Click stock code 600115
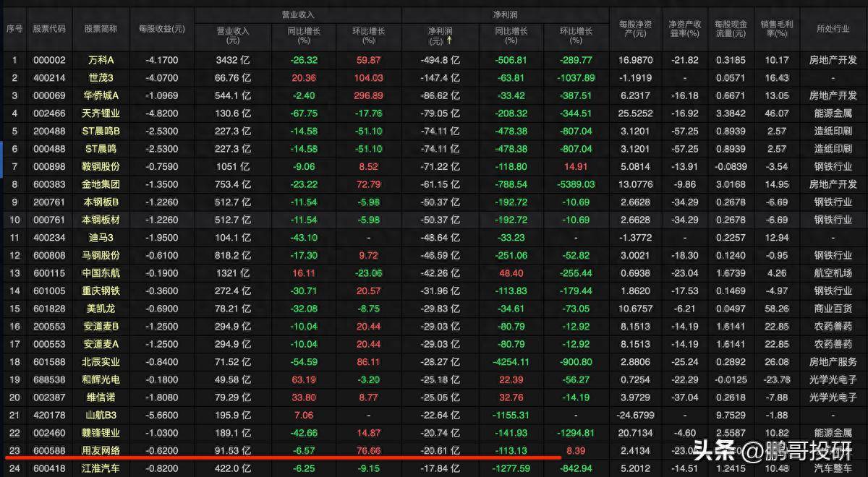868x477 pixels. [x=49, y=272]
